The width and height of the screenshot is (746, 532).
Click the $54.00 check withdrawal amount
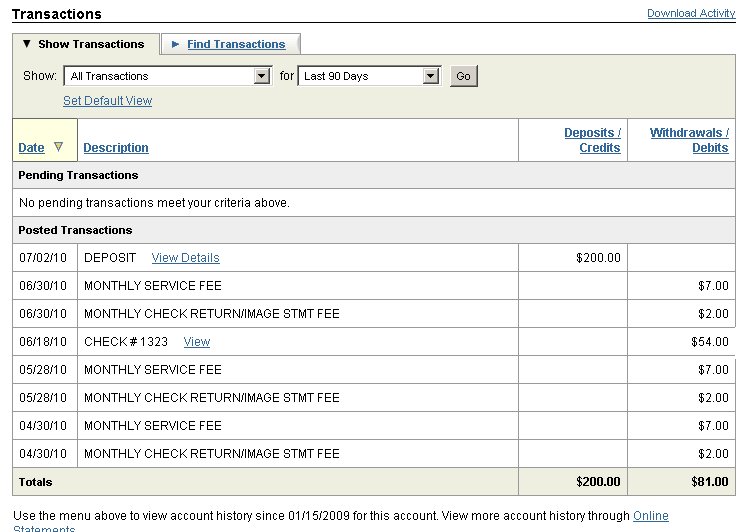(710, 342)
